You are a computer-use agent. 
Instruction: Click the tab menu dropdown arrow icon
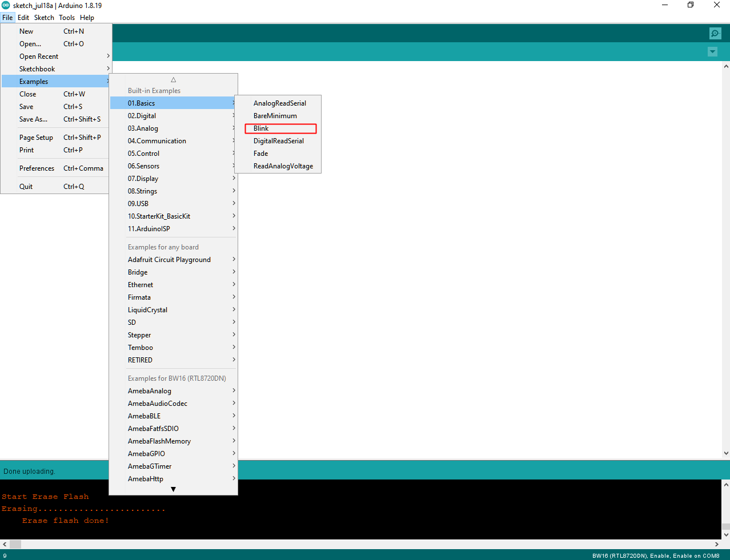pos(712,52)
